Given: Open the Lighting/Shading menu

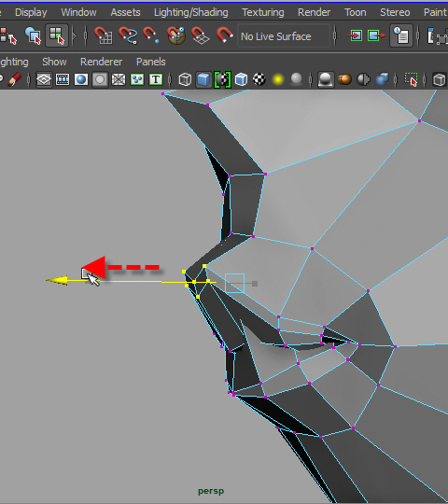Looking at the screenshot, I should coord(191,12).
